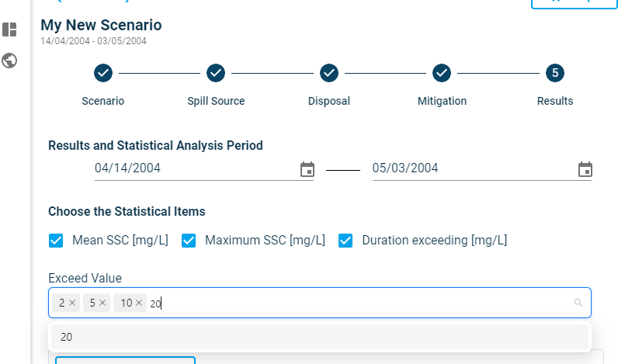Toggle the Duration exceeding [mg/L] checkbox
Viewport: 618px width, 364px height.
pos(345,241)
